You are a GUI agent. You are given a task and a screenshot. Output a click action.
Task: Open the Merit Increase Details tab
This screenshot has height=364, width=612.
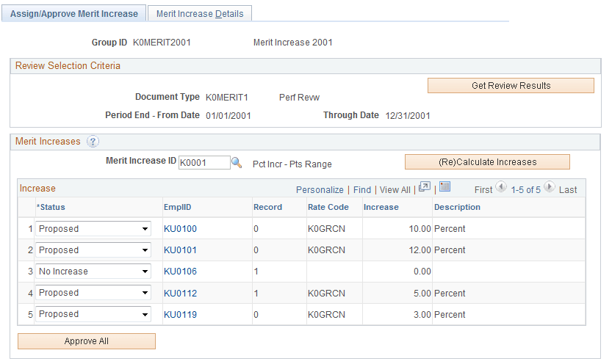200,14
